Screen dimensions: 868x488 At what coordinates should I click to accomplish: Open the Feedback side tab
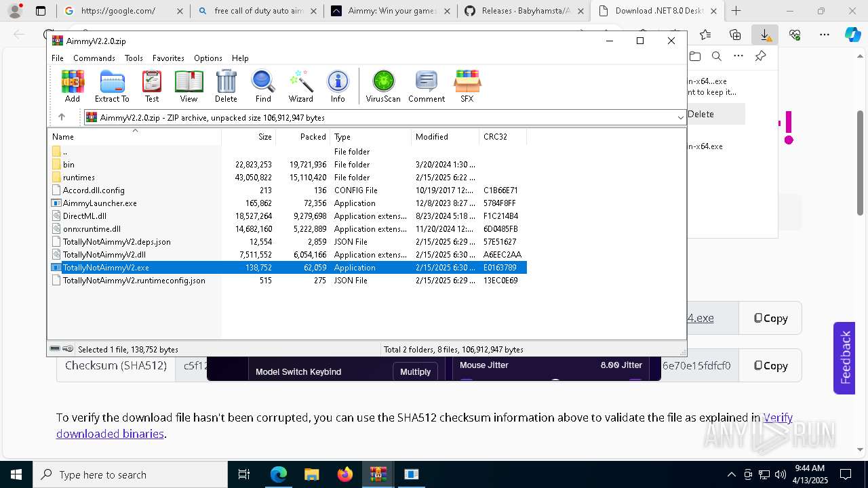(x=844, y=358)
